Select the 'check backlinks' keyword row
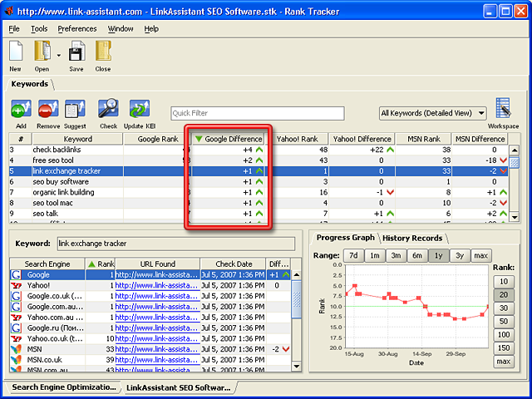Screen dimensions: 532x399 [259, 150]
